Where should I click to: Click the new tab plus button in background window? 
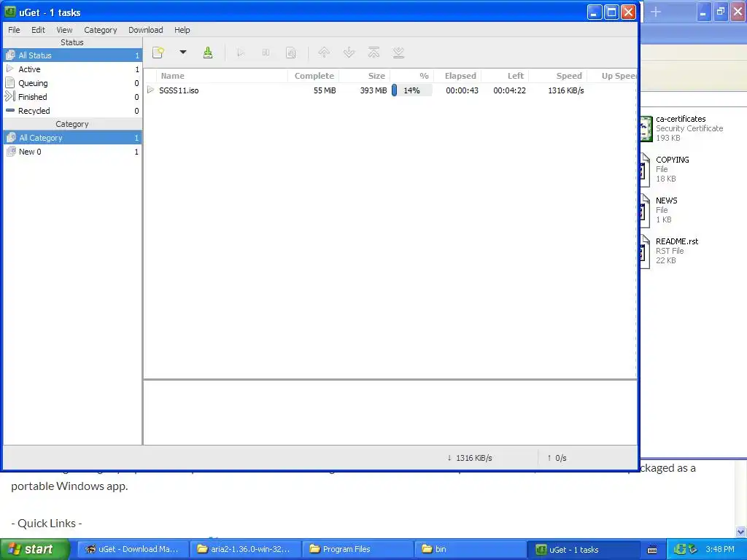coord(656,12)
